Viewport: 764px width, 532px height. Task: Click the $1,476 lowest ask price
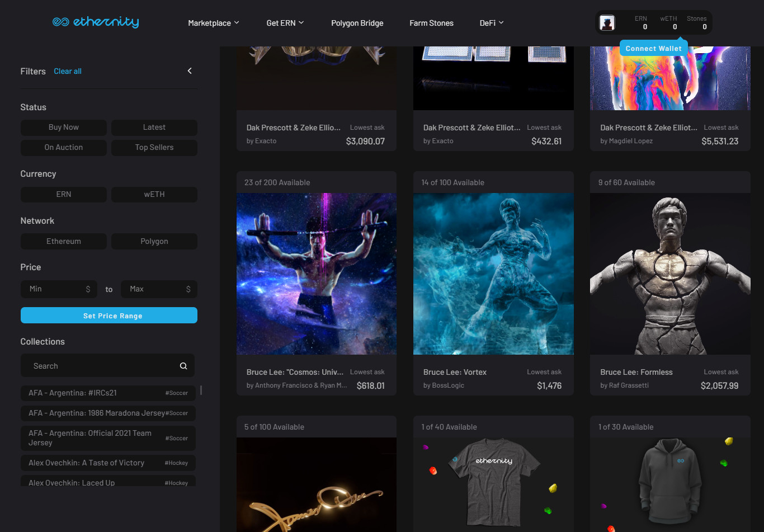(x=549, y=385)
